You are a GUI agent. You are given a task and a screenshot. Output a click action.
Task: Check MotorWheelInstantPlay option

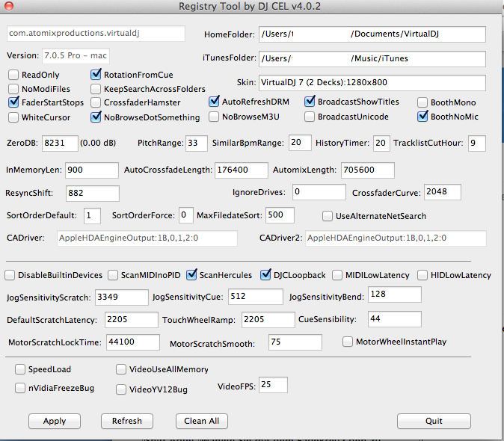pyautogui.click(x=348, y=342)
